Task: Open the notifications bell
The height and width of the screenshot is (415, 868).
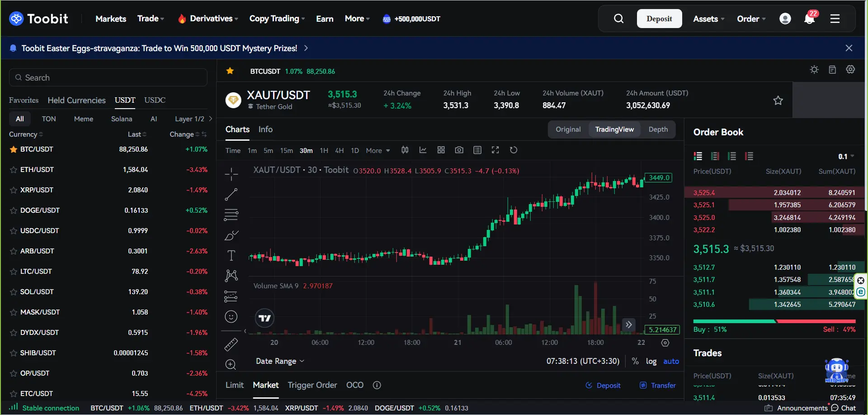Action: (809, 19)
